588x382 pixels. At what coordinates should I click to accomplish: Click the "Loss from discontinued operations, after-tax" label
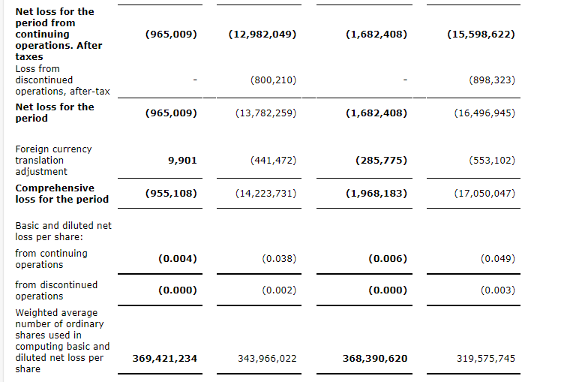point(62,80)
